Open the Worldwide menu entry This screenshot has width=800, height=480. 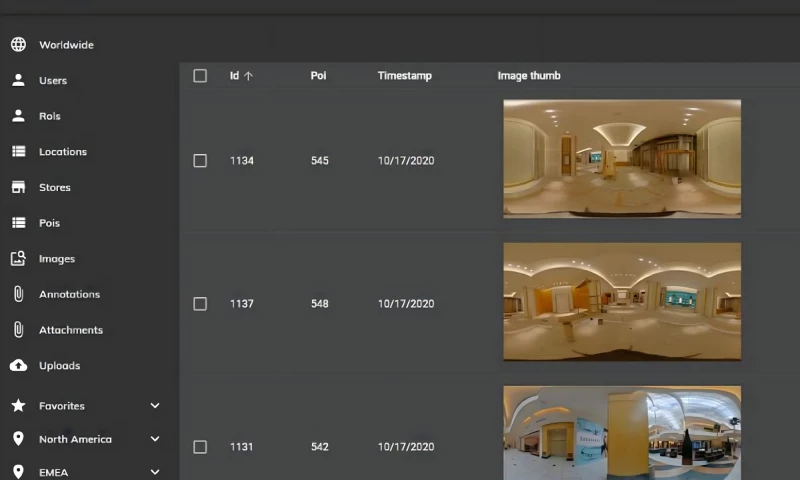66,45
